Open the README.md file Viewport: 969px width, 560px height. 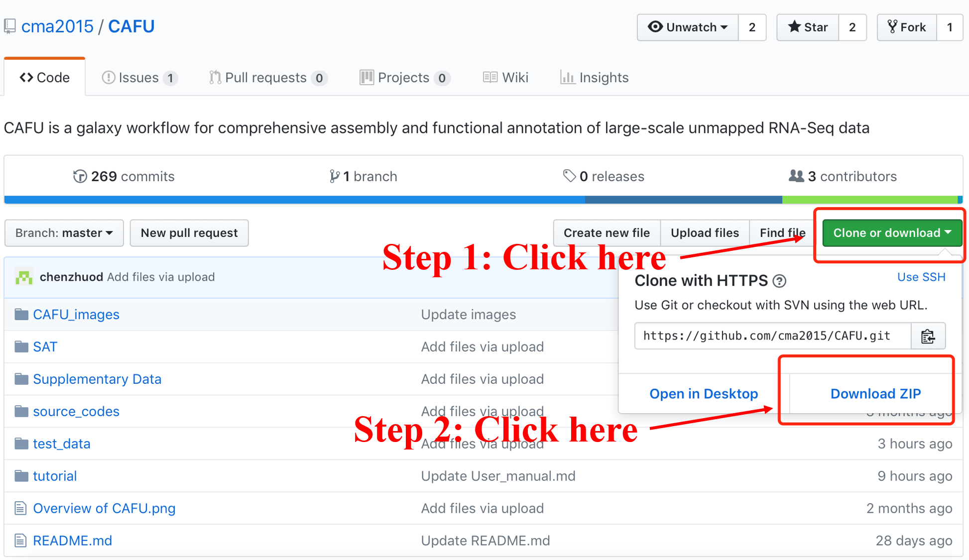tap(73, 541)
